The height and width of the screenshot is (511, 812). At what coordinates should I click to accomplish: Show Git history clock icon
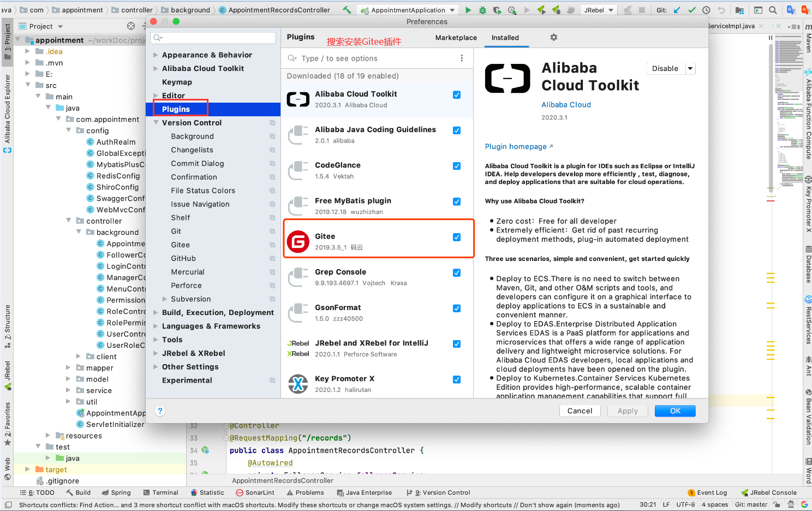[706, 10]
